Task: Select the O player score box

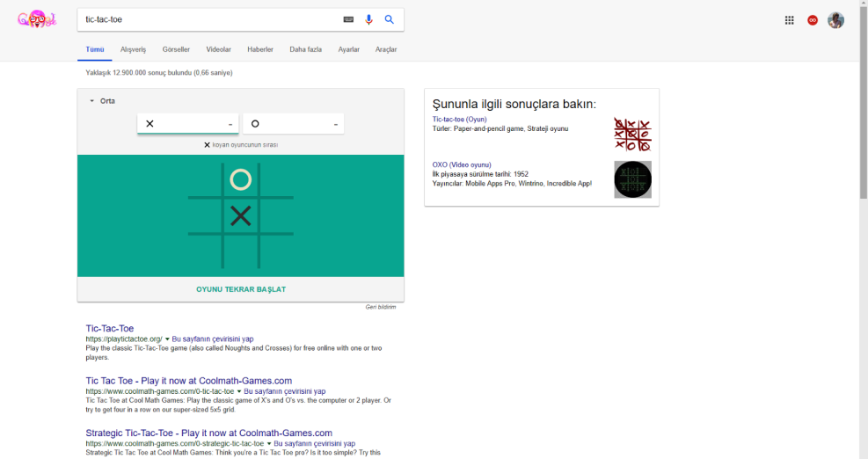Action: tap(293, 124)
